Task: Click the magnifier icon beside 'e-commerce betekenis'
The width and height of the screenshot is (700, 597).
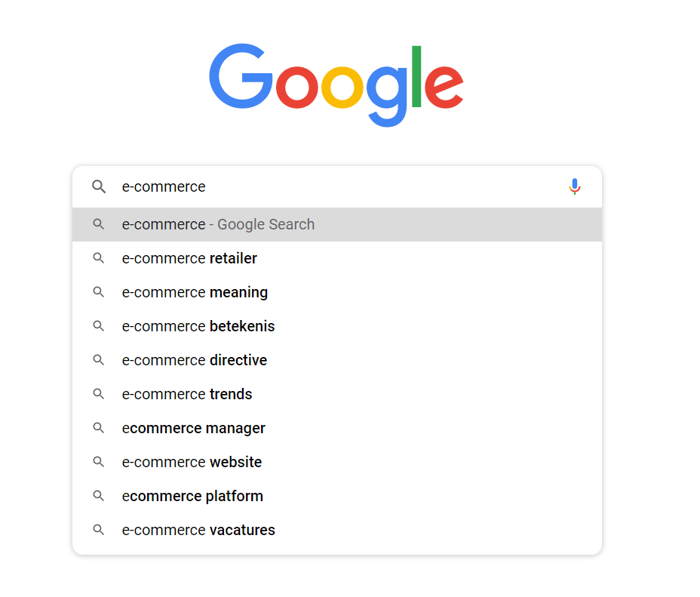Action: [98, 326]
